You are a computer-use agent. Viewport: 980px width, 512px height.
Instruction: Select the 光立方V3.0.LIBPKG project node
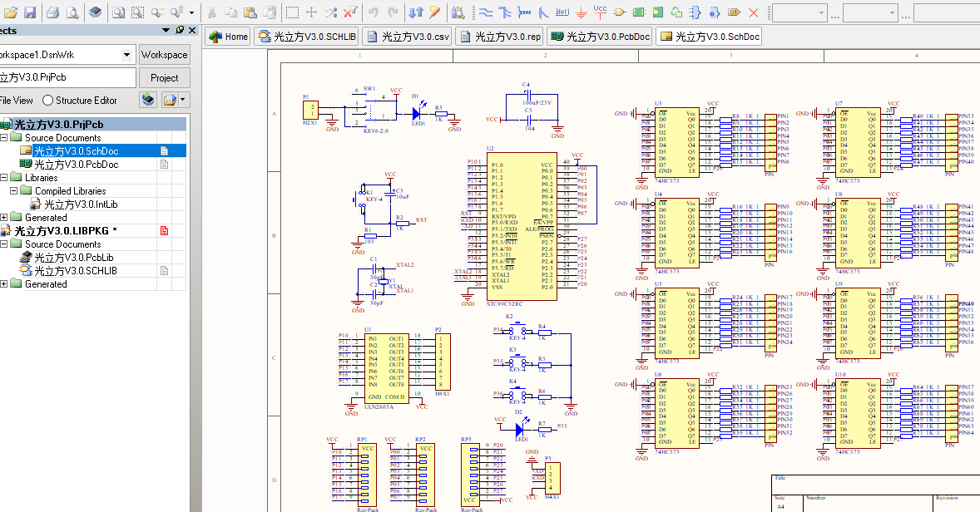click(65, 231)
